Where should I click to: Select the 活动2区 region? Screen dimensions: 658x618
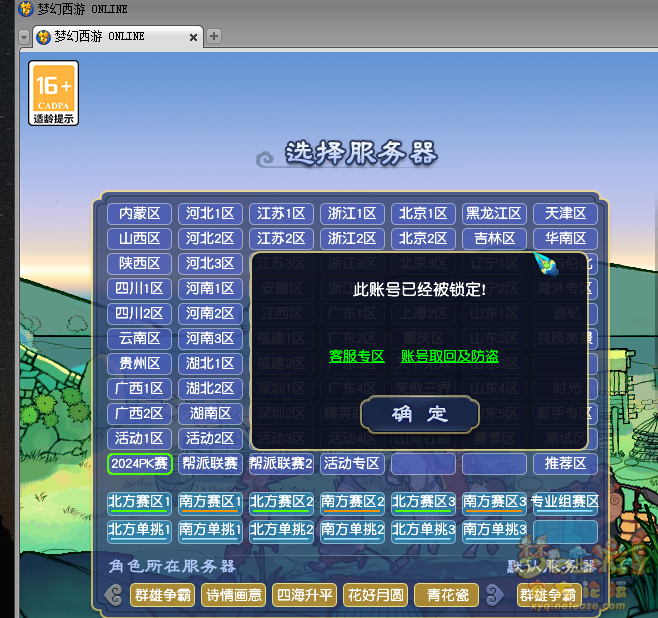(x=210, y=439)
